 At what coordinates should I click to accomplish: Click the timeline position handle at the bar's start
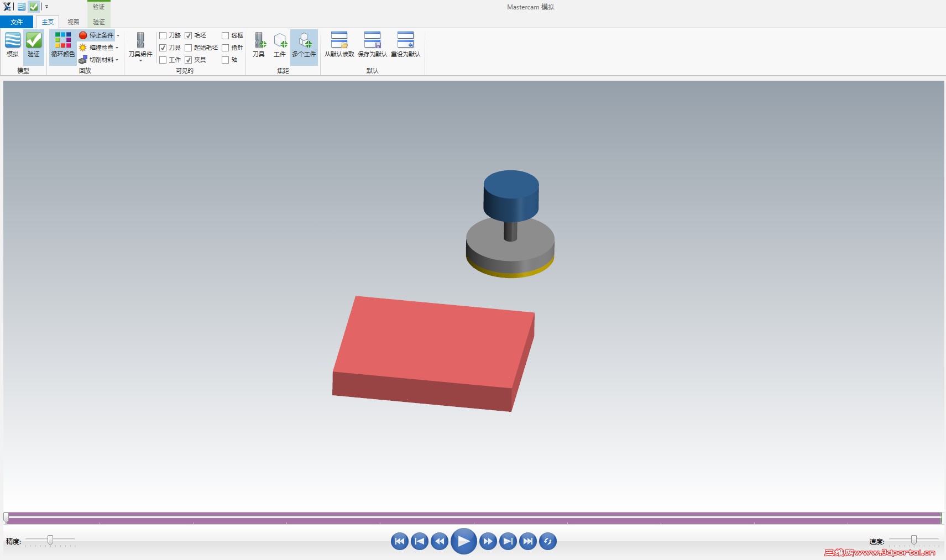(6, 518)
